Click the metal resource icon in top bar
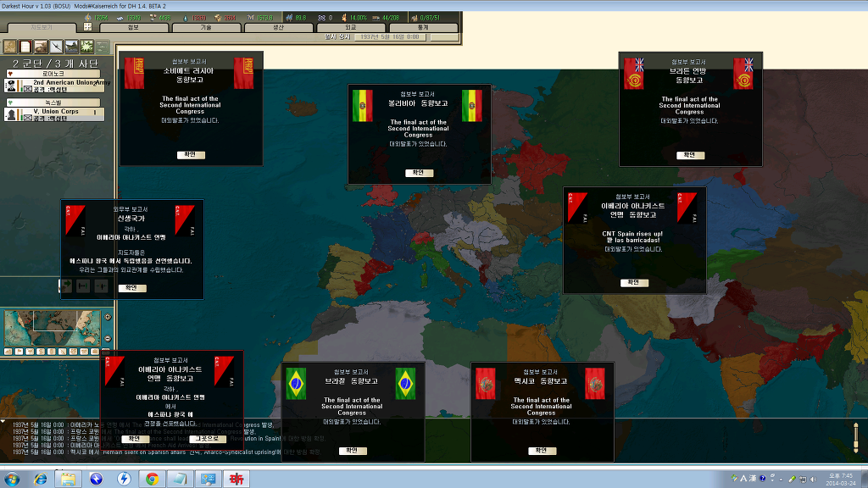 (x=120, y=18)
